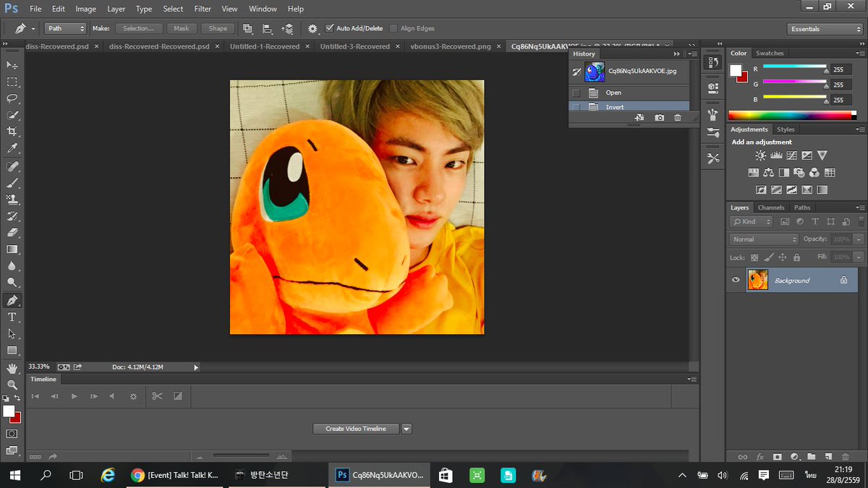This screenshot has height=488, width=868.
Task: Open the Pen tool preset picker arrow
Action: click(x=33, y=29)
